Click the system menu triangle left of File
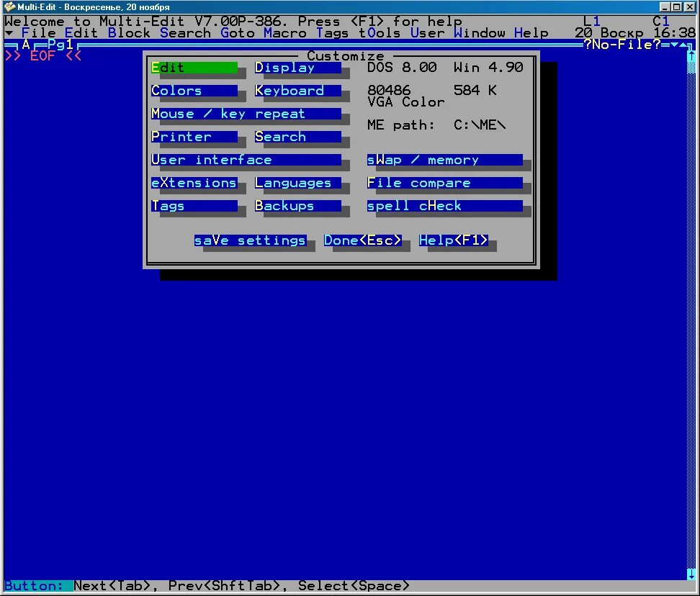The height and width of the screenshot is (596, 700). tap(9, 33)
